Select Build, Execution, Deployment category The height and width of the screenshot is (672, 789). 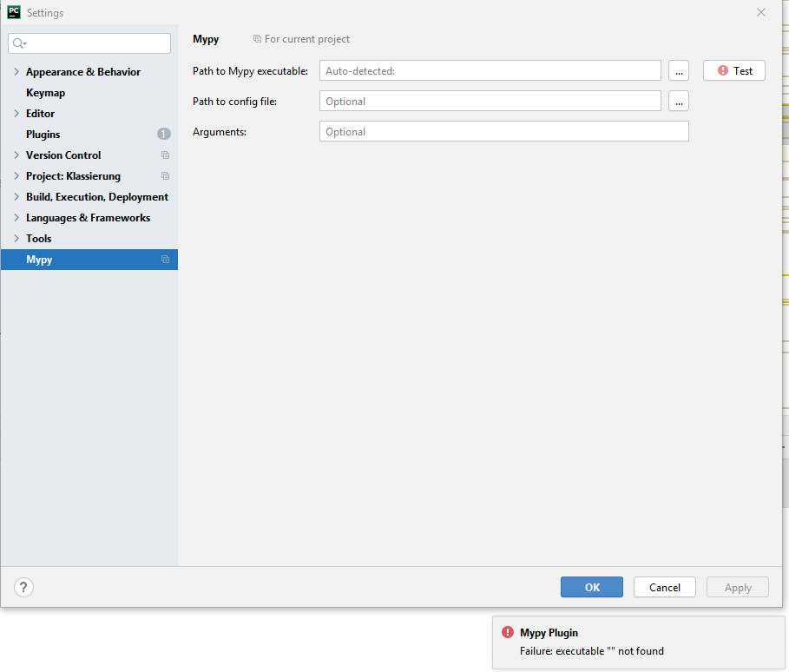(97, 197)
